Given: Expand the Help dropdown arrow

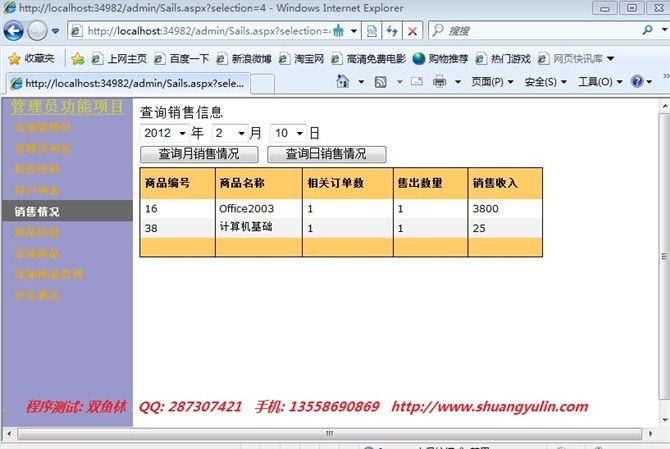Looking at the screenshot, I should click(x=649, y=82).
